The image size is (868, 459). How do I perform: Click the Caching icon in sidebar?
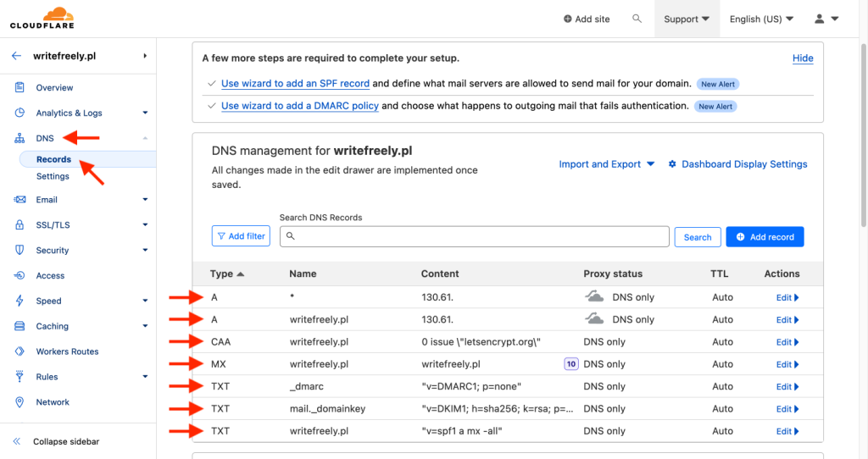click(x=19, y=327)
